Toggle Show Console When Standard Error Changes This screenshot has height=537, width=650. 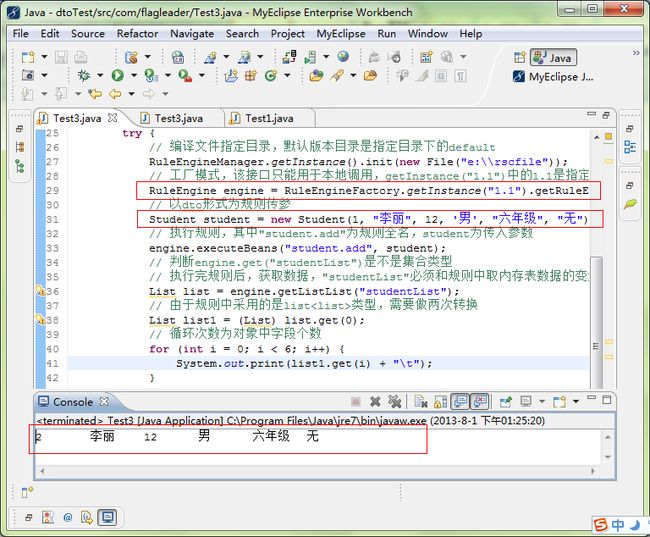[480, 401]
